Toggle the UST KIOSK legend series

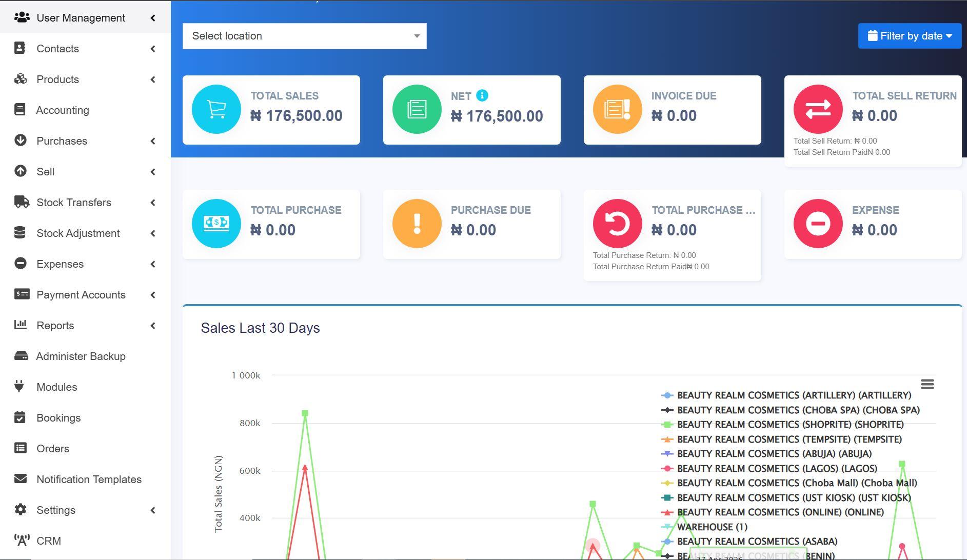point(786,498)
